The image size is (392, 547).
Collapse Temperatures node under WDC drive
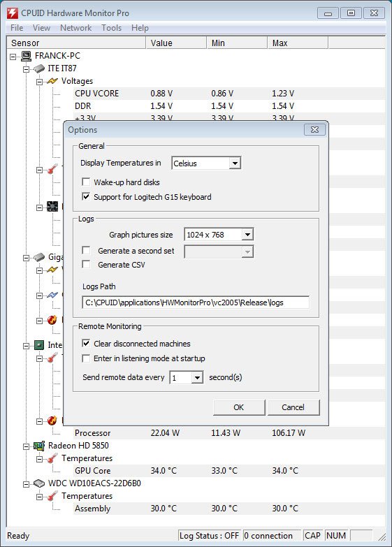pyautogui.click(x=39, y=497)
